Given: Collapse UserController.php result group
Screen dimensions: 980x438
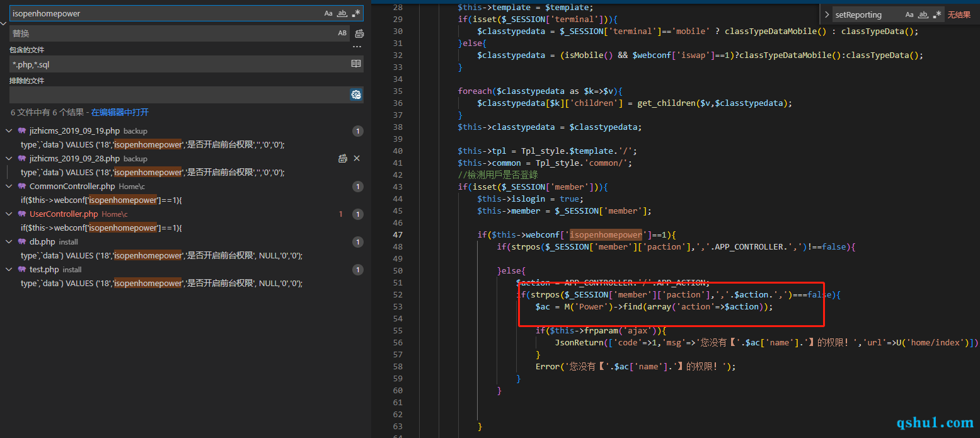Looking at the screenshot, I should click(9, 214).
